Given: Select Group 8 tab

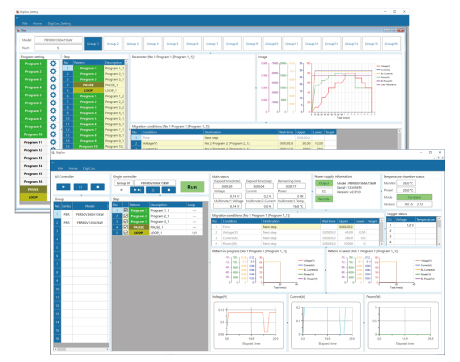Looking at the screenshot, I should point(232,44).
